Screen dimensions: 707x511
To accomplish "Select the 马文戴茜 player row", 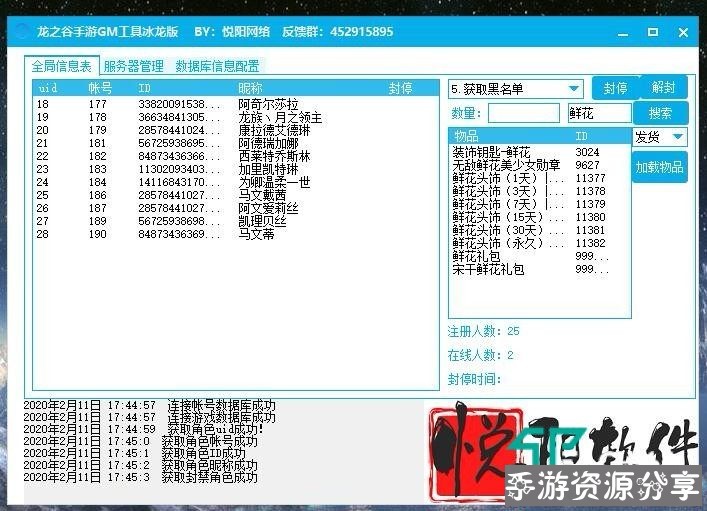I will pos(262,196).
